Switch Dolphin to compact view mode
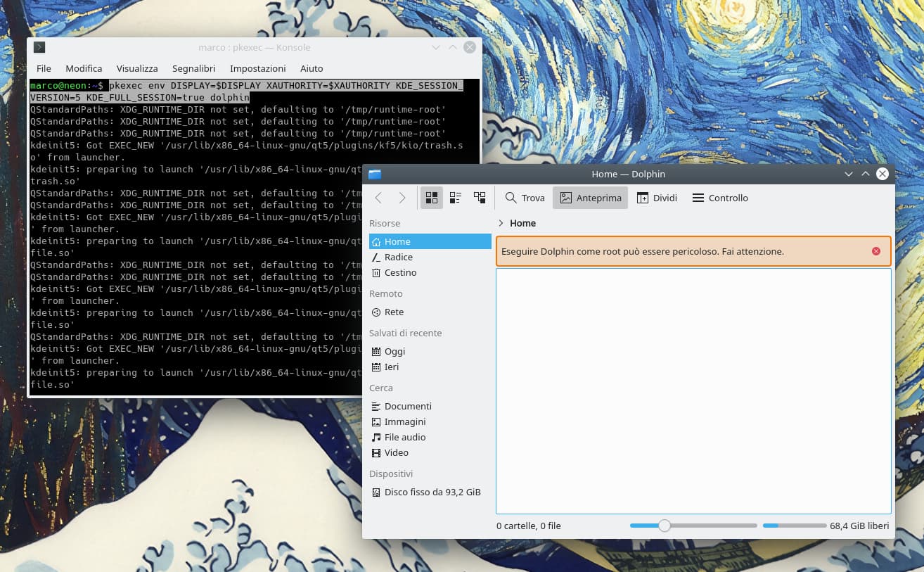 (x=456, y=198)
